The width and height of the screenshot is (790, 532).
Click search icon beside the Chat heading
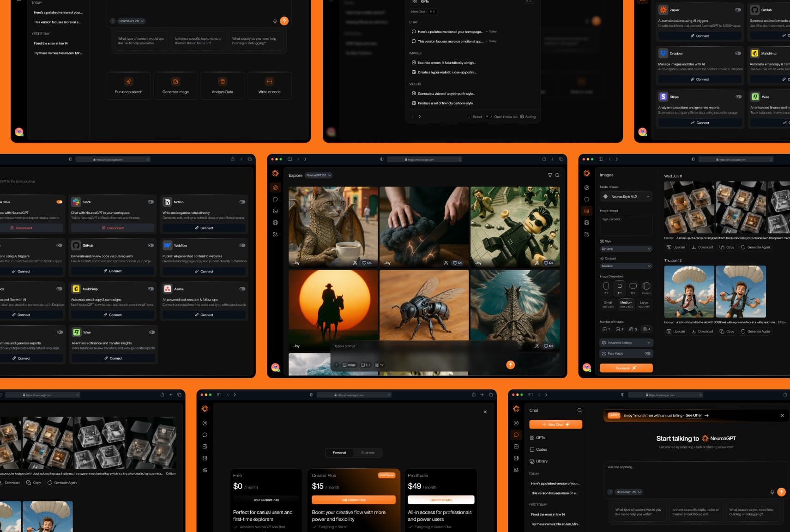579,411
